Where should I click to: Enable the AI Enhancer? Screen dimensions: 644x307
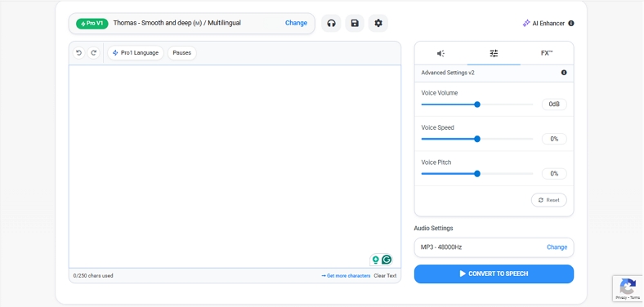pos(543,24)
